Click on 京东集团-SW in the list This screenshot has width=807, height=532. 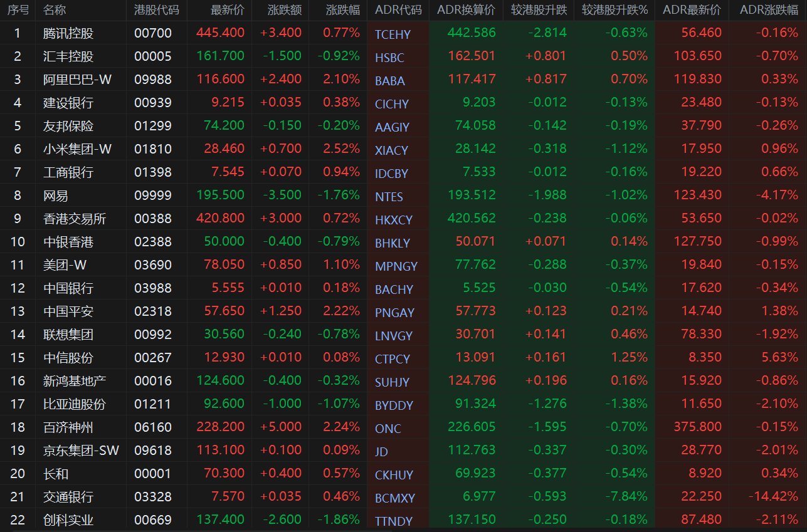[x=80, y=451]
